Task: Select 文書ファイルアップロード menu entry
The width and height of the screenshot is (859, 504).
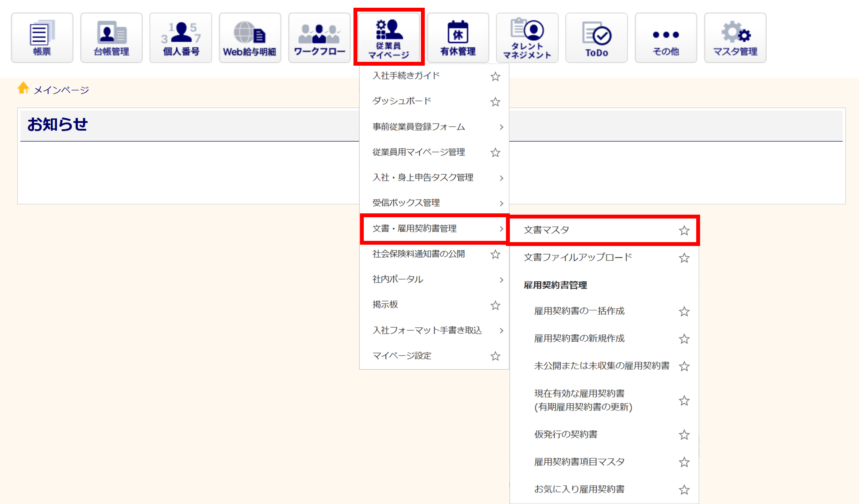Action: click(578, 257)
